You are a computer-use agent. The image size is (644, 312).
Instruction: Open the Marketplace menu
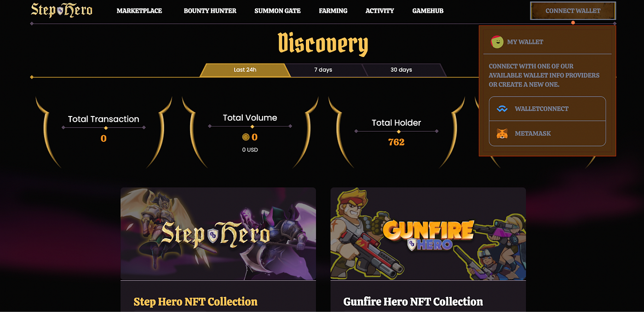click(x=139, y=11)
